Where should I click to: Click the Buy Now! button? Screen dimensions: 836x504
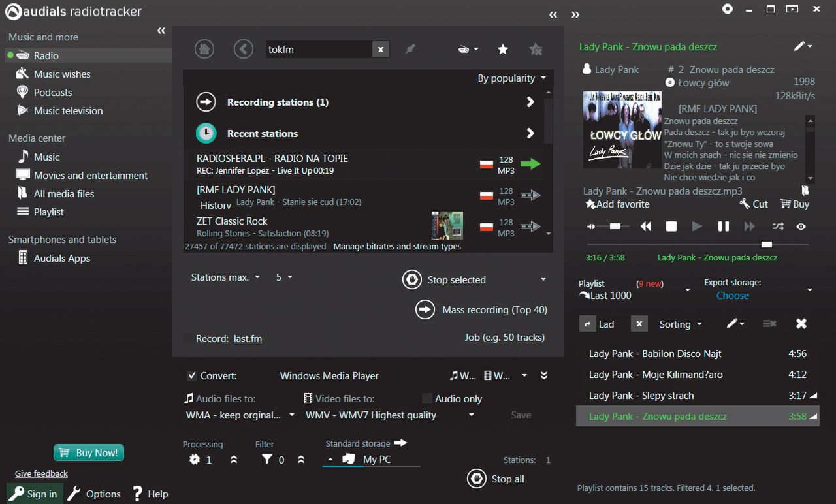point(89,452)
